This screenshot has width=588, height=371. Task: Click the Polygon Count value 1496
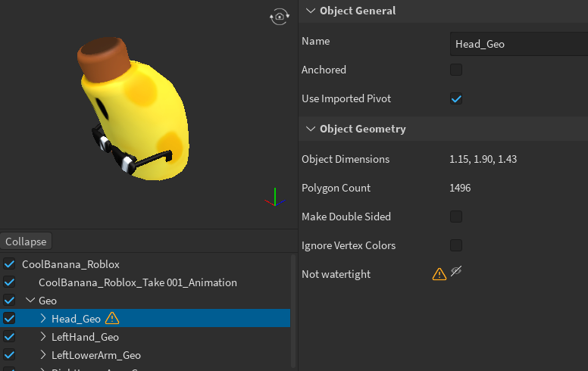[460, 188]
